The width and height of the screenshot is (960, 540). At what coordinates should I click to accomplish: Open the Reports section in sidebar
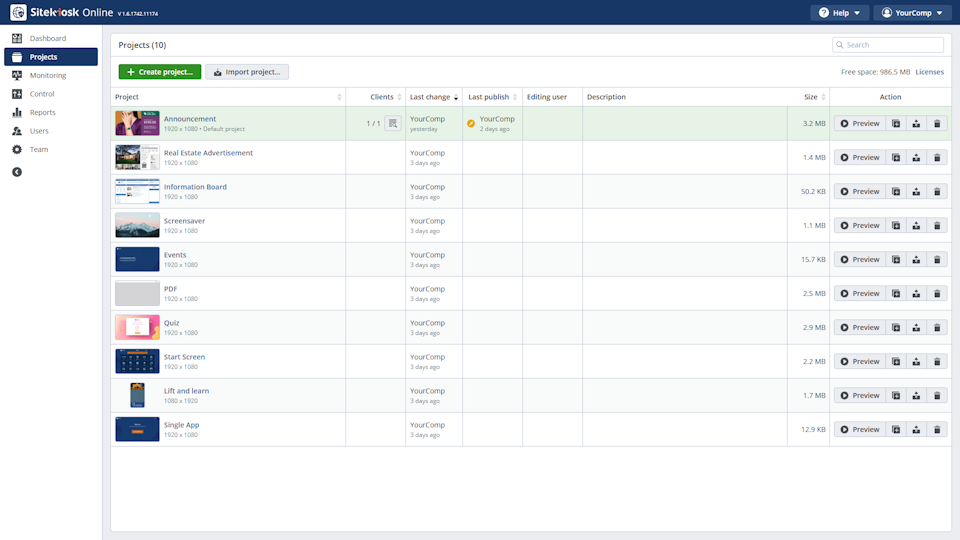pyautogui.click(x=43, y=113)
